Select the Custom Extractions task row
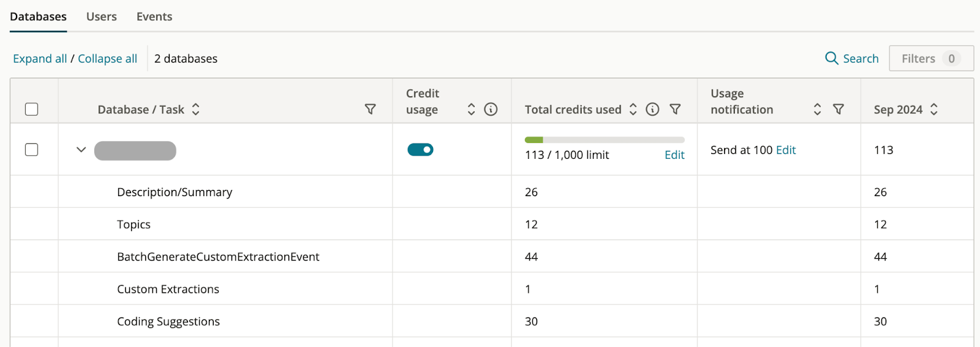This screenshot has width=980, height=347. tap(492, 289)
